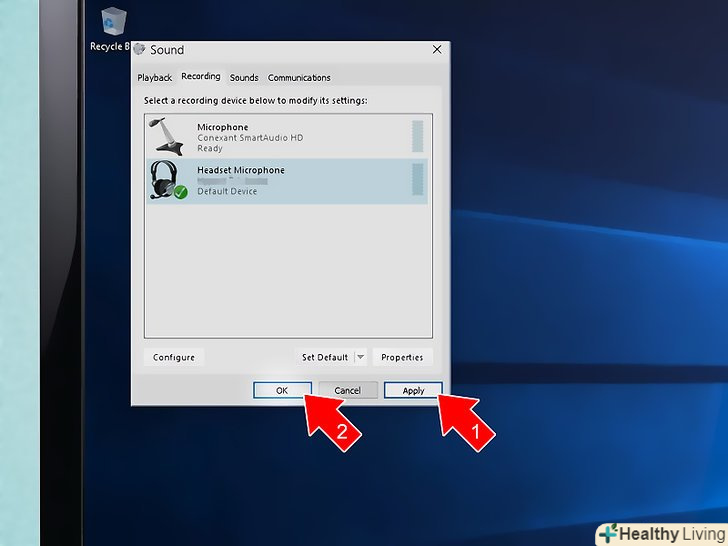
Task: Click the Microphone level meter
Action: (417, 136)
